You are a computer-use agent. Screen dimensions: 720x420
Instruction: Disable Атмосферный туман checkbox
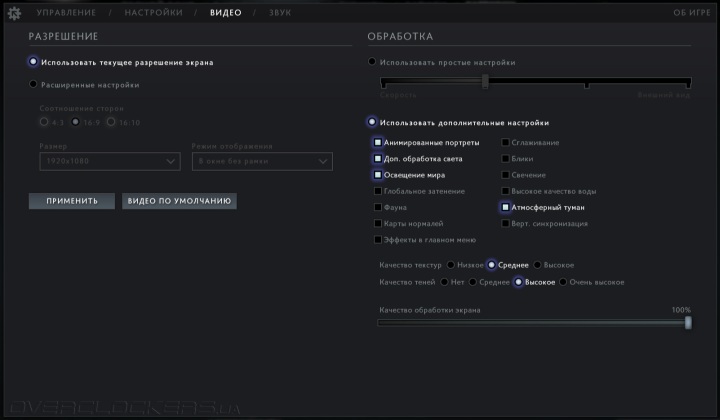506,207
